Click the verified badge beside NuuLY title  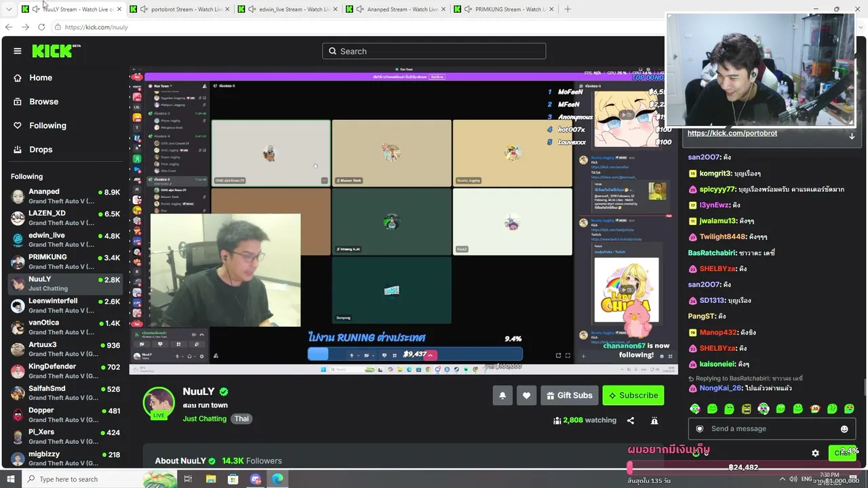pyautogui.click(x=224, y=392)
